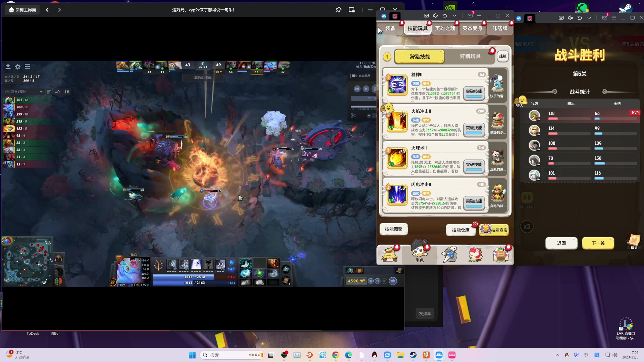Open menu icon in left emulator title bar

(x=479, y=16)
